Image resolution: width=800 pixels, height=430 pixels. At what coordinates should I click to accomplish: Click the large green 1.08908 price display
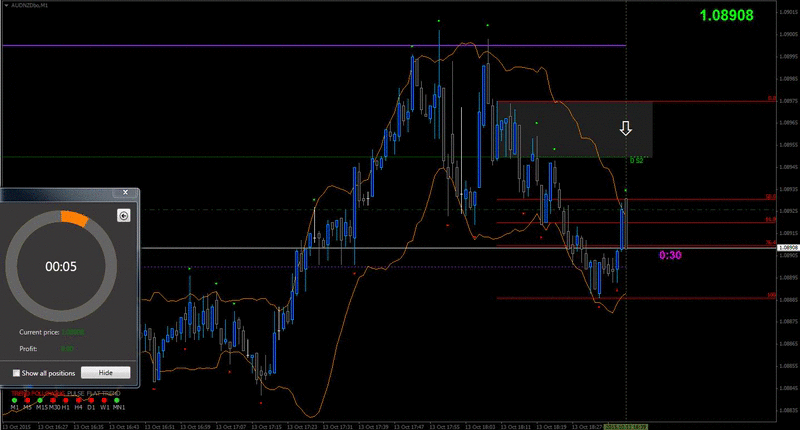[x=727, y=15]
